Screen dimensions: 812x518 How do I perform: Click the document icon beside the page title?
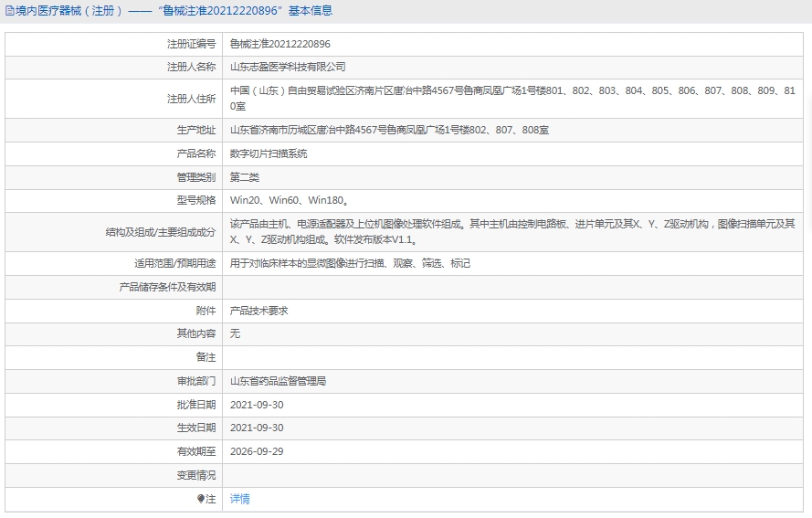tap(9, 11)
